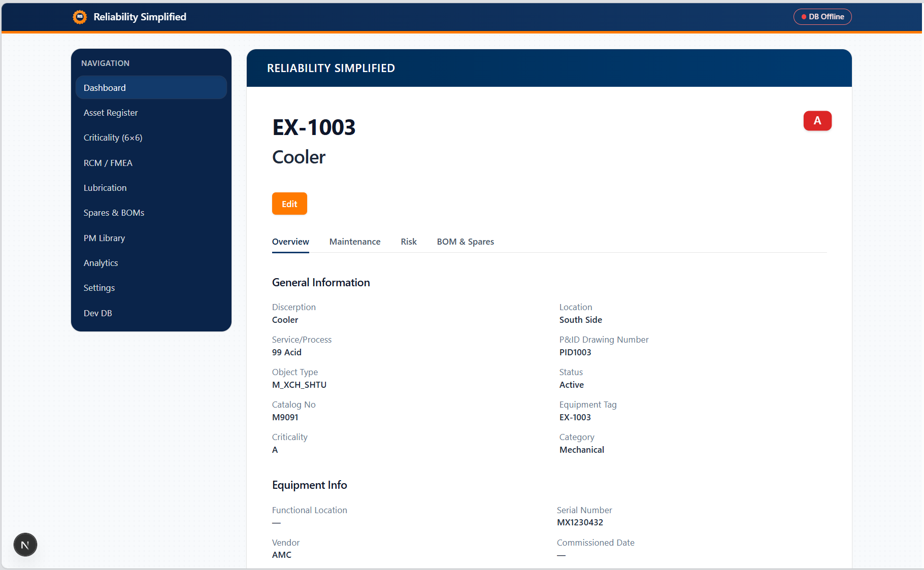Image resolution: width=924 pixels, height=570 pixels.
Task: View Analytics from the sidebar
Action: click(101, 263)
